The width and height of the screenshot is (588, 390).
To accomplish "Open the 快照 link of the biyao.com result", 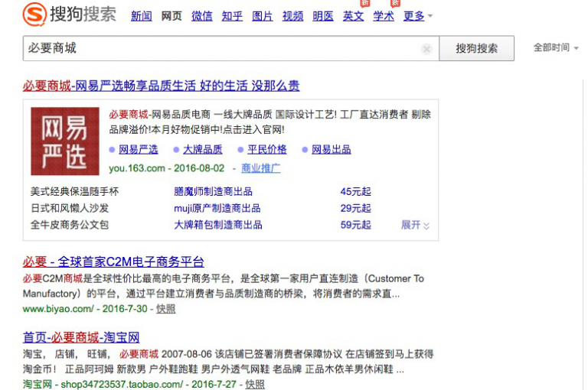I will (x=165, y=309).
